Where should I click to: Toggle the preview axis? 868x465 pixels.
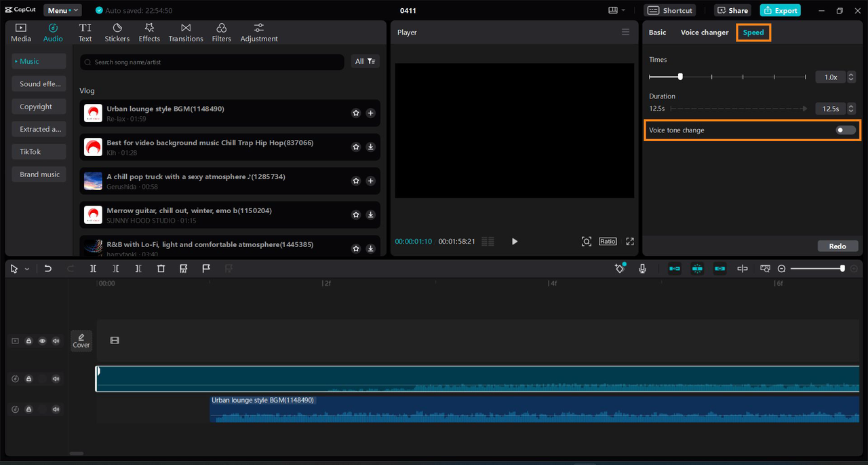pyautogui.click(x=743, y=269)
